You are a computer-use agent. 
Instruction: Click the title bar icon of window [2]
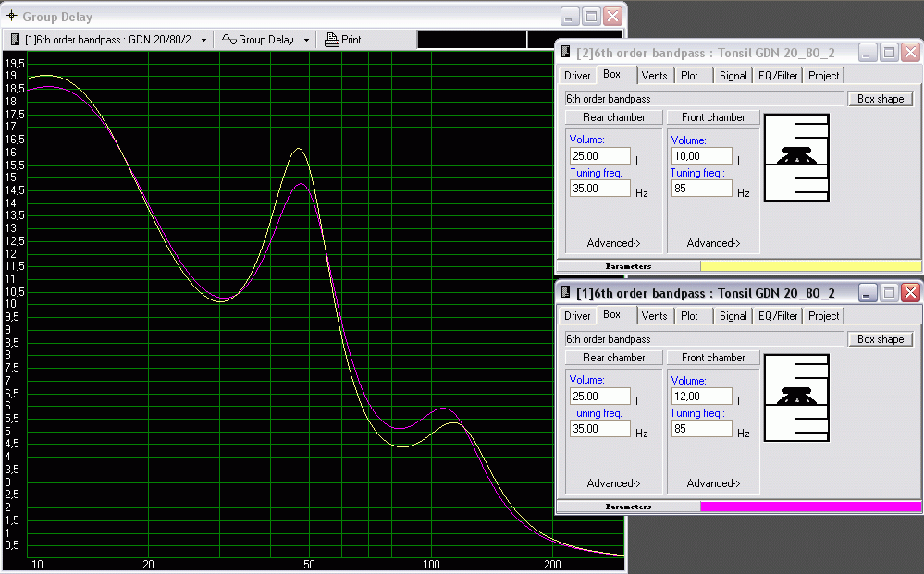click(x=566, y=53)
